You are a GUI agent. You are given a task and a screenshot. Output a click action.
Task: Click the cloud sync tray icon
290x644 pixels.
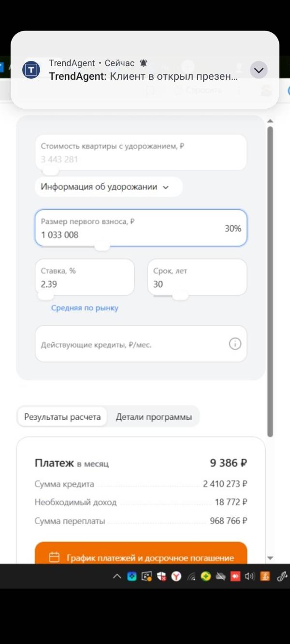pyautogui.click(x=221, y=576)
